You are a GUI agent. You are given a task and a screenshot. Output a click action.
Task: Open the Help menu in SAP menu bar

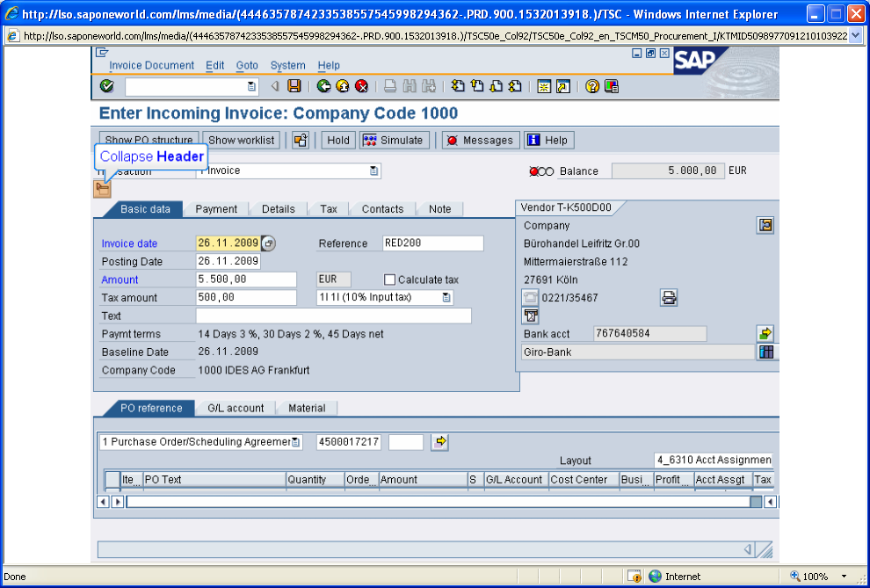click(x=329, y=65)
